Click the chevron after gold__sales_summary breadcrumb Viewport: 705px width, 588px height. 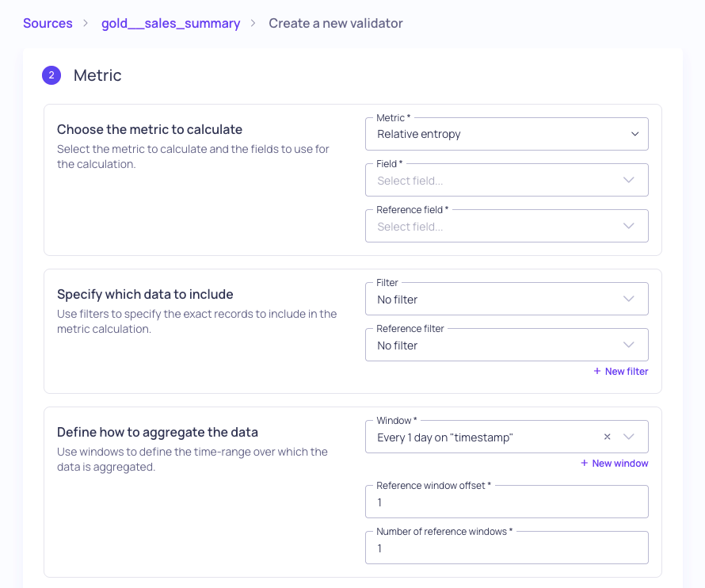[253, 24]
